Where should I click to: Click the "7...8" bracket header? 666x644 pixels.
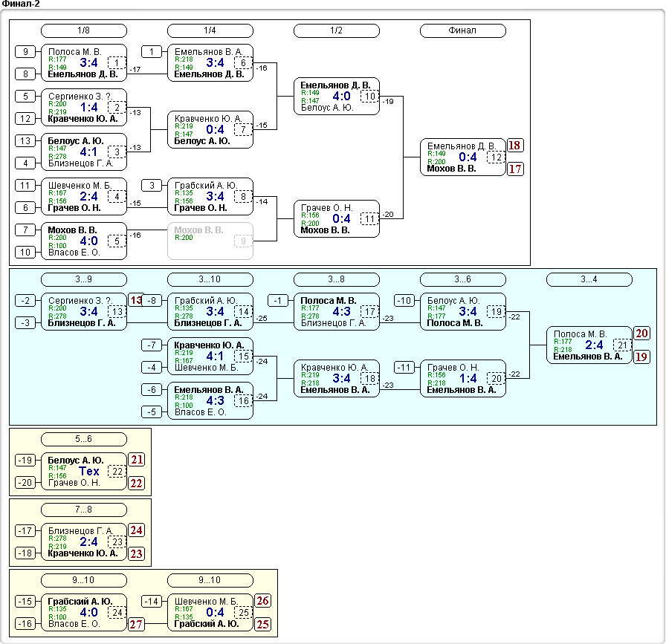point(83,510)
